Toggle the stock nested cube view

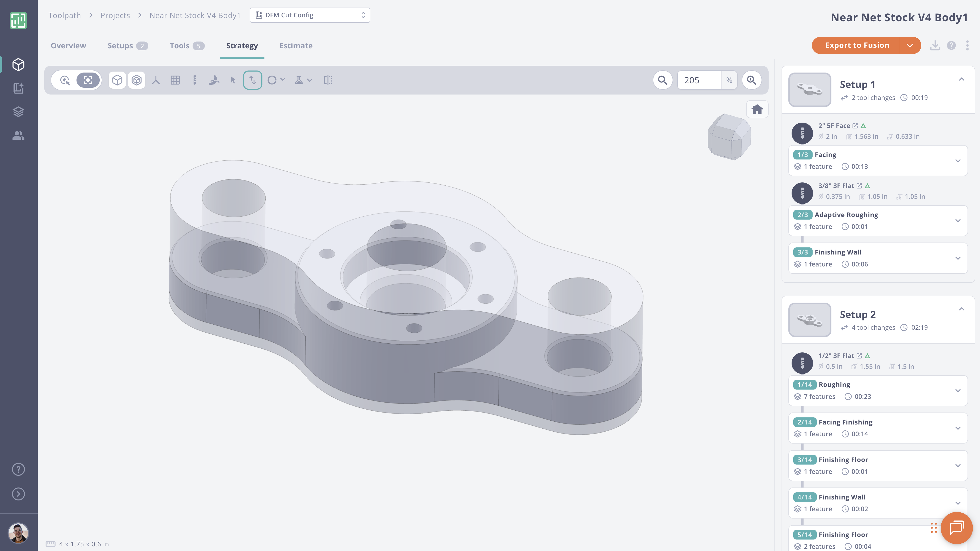pyautogui.click(x=137, y=80)
